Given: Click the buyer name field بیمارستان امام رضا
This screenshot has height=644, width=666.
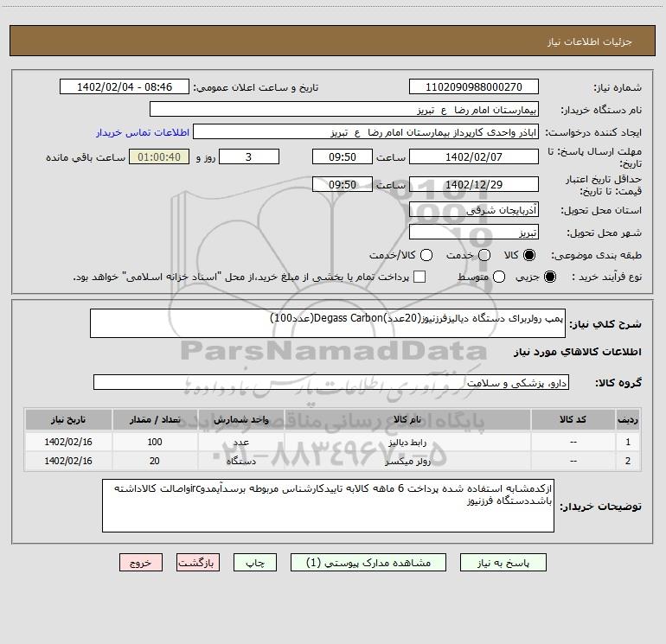Looking at the screenshot, I should (344, 109).
